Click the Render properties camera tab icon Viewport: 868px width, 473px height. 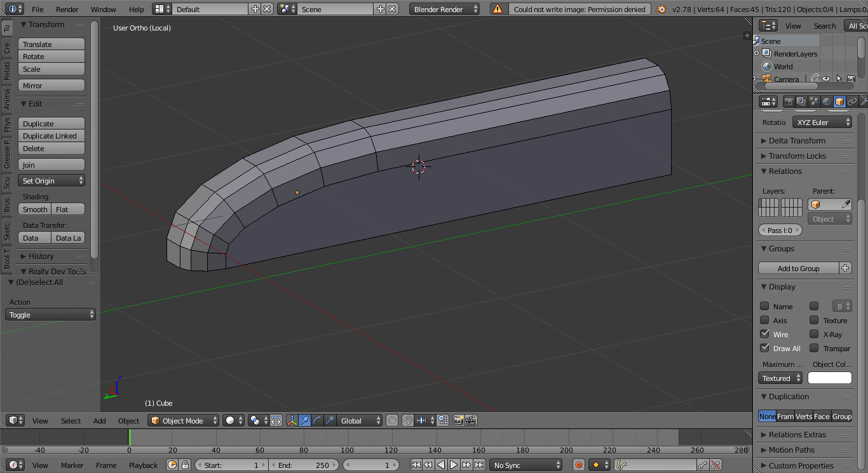click(x=789, y=102)
